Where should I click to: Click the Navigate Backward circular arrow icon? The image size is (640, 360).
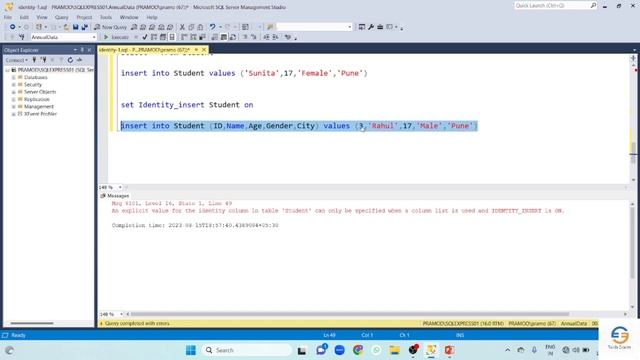pos(13,27)
